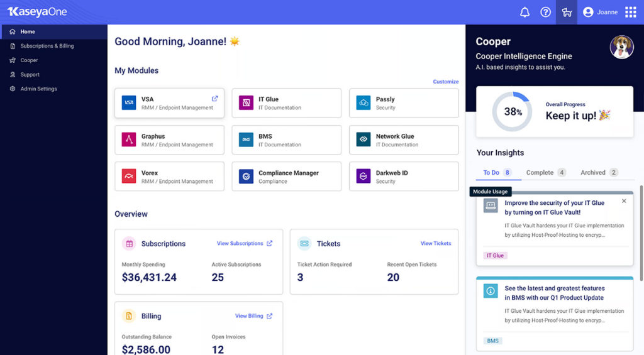Click the insights panel vertical scrollbar
The height and width of the screenshot is (355, 644).
coord(641,232)
